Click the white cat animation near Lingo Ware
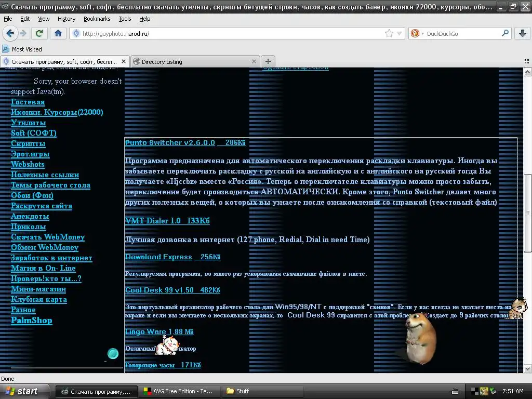Screen dimensions: 532x399 point(167,345)
